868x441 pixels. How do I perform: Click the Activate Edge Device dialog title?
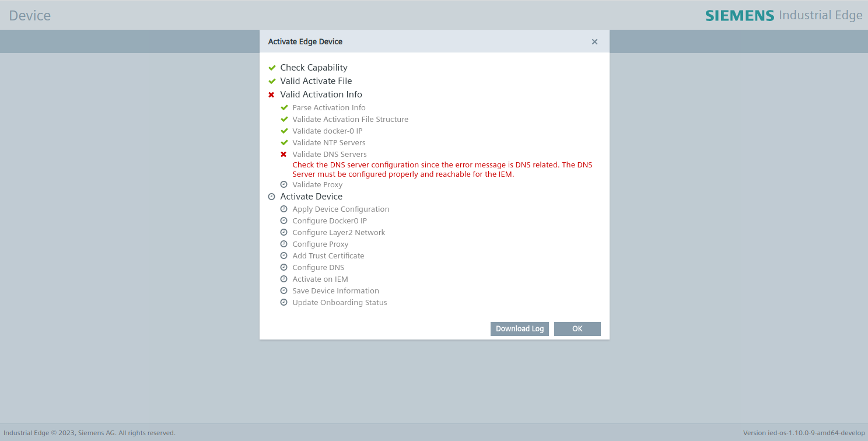click(x=304, y=41)
